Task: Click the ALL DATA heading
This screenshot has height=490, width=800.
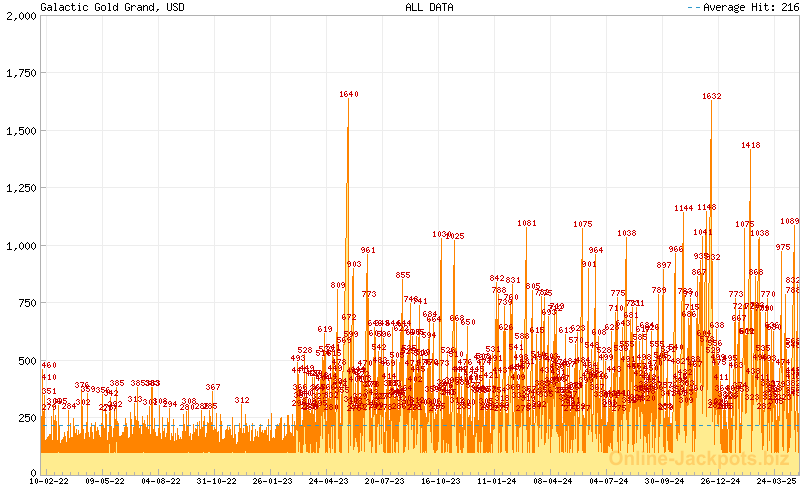Action: [x=429, y=7]
